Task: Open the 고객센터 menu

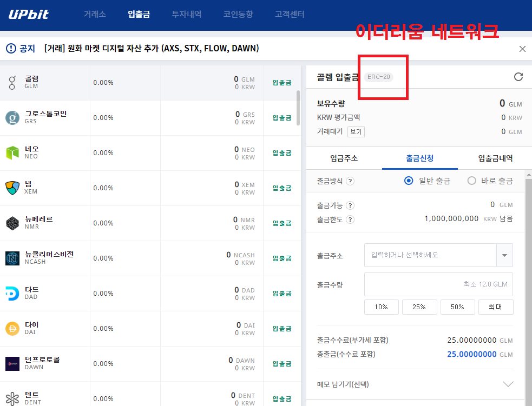Action: [x=290, y=14]
